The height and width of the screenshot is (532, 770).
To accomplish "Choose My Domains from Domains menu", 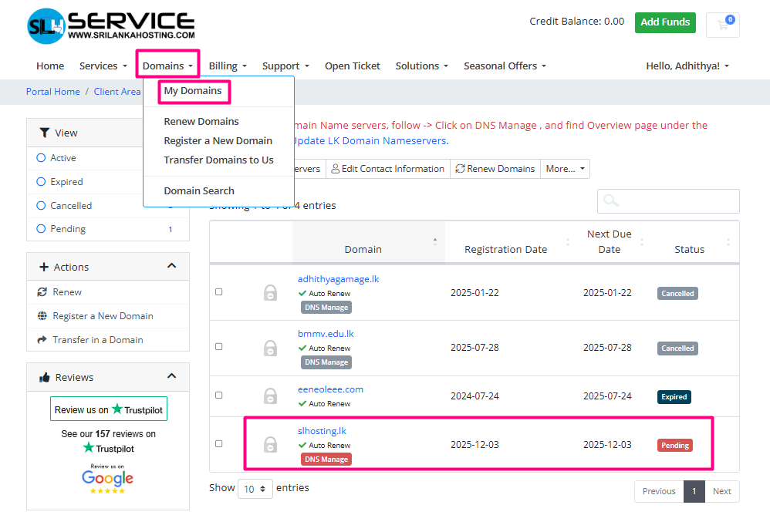I will click(x=193, y=91).
